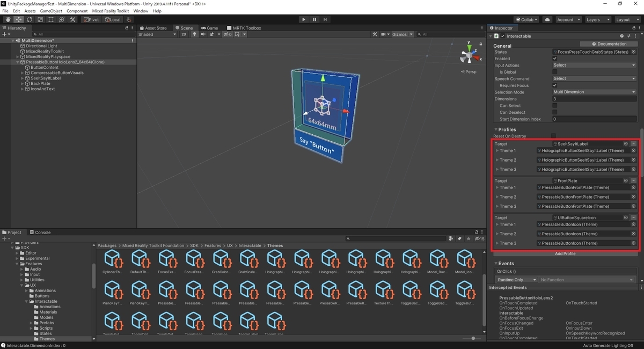This screenshot has height=349, width=644.
Task: Toggle the Is Global checkbox
Action: click(554, 72)
